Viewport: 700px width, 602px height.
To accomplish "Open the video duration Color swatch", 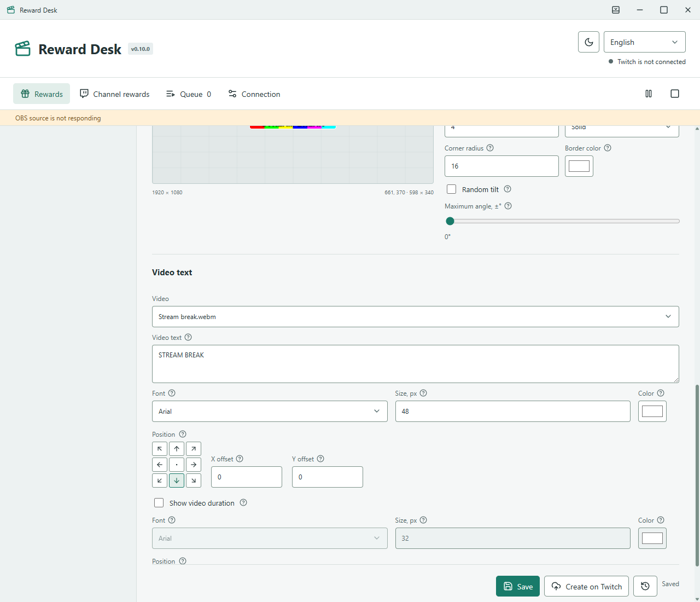I will (652, 538).
